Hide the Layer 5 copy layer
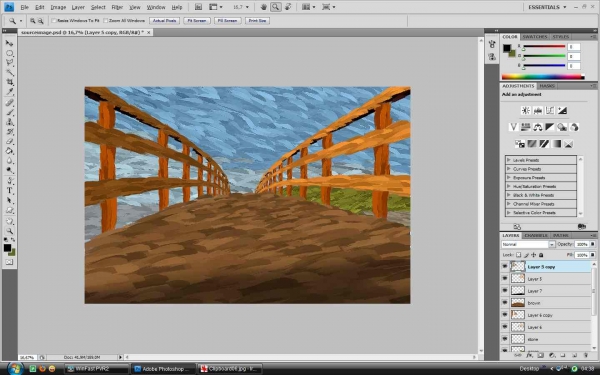The width and height of the screenshot is (600, 375). pyautogui.click(x=505, y=266)
